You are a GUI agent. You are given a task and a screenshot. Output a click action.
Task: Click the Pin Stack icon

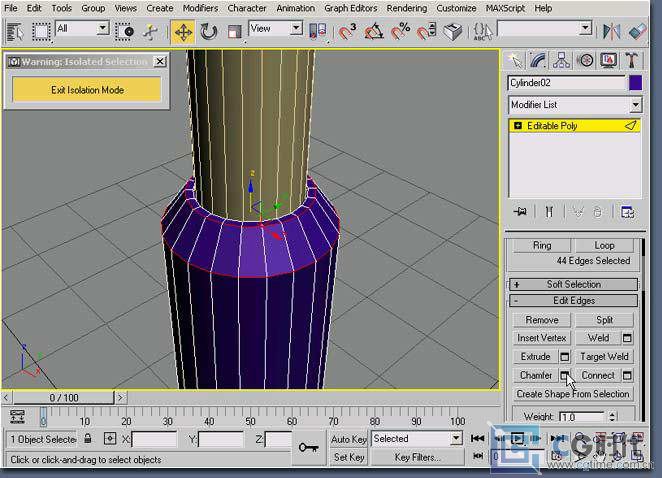520,212
